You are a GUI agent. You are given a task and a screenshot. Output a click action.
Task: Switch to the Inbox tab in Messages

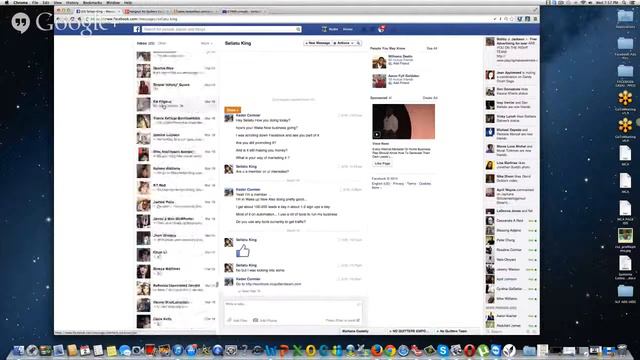click(145, 43)
